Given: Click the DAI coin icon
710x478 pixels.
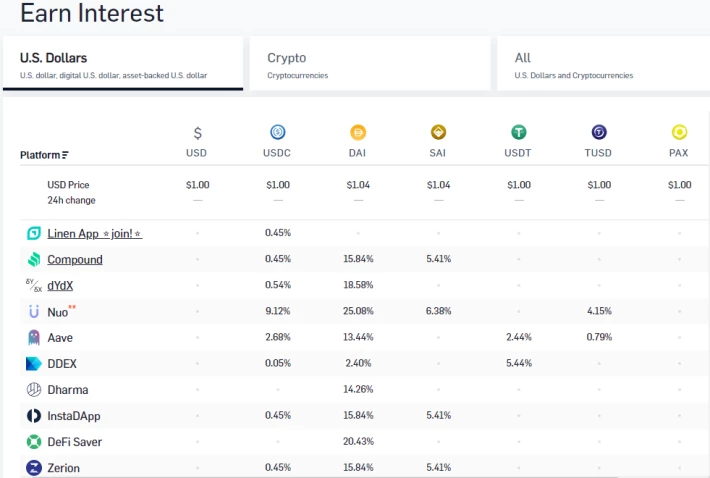Looking at the screenshot, I should pyautogui.click(x=358, y=132).
